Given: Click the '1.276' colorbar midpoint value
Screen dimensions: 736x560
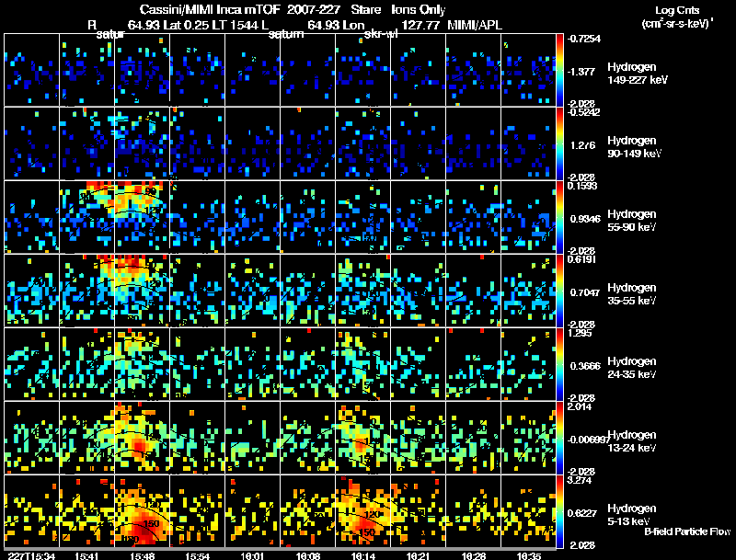Looking at the screenshot, I should pos(582,145).
